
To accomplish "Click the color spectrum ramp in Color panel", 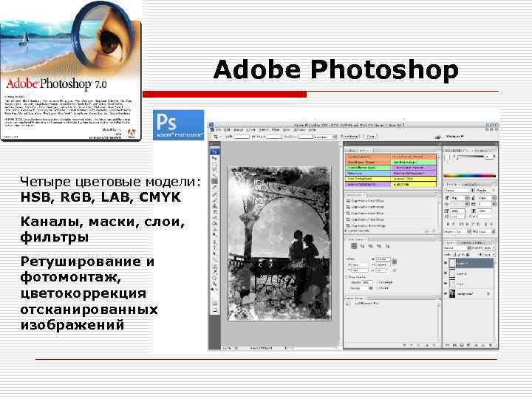I will click(470, 176).
